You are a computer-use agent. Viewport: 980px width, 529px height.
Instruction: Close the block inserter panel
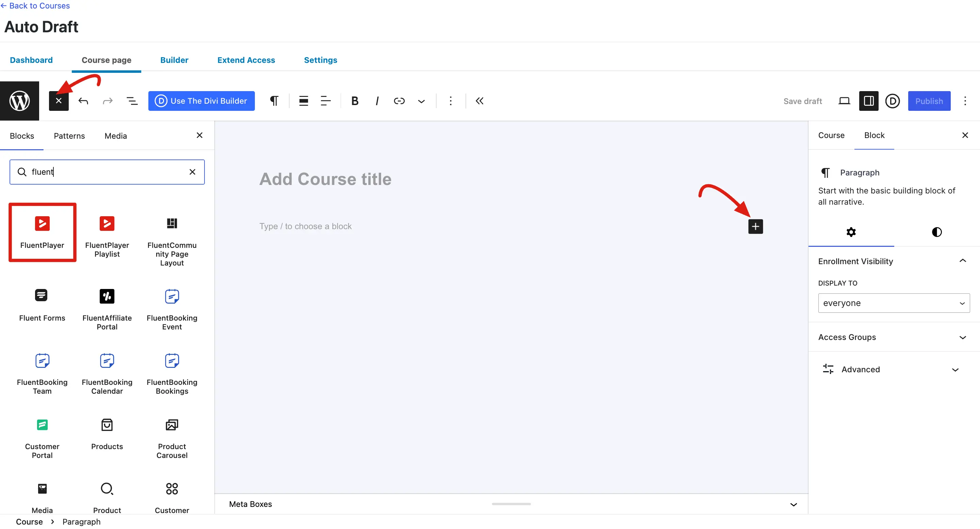click(199, 135)
